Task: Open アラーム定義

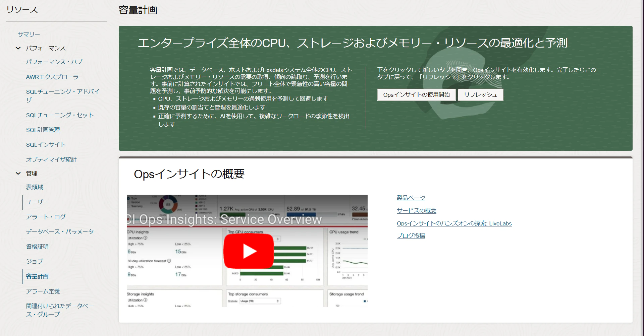Action: 43,291
